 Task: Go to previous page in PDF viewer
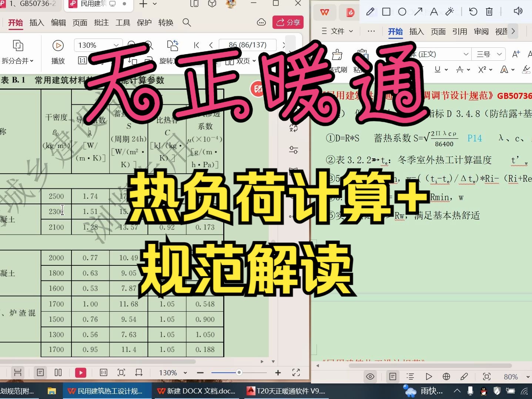point(211,45)
